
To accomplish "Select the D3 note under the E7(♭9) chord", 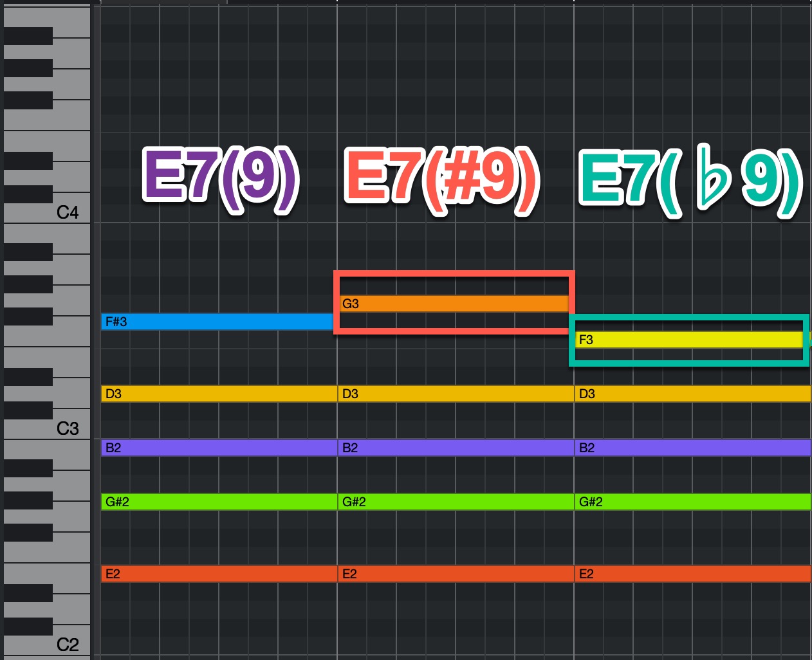I will [693, 394].
